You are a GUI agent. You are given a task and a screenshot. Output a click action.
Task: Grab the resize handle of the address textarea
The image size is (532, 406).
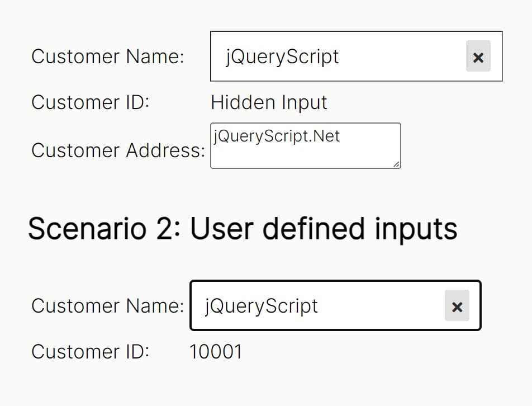[x=396, y=164]
